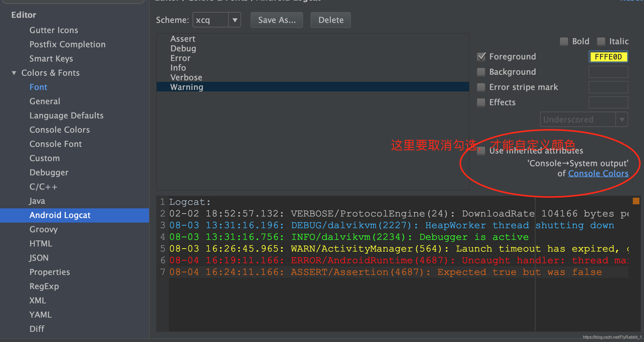The height and width of the screenshot is (342, 644).
Task: Enable the Italic checkbox
Action: 601,41
